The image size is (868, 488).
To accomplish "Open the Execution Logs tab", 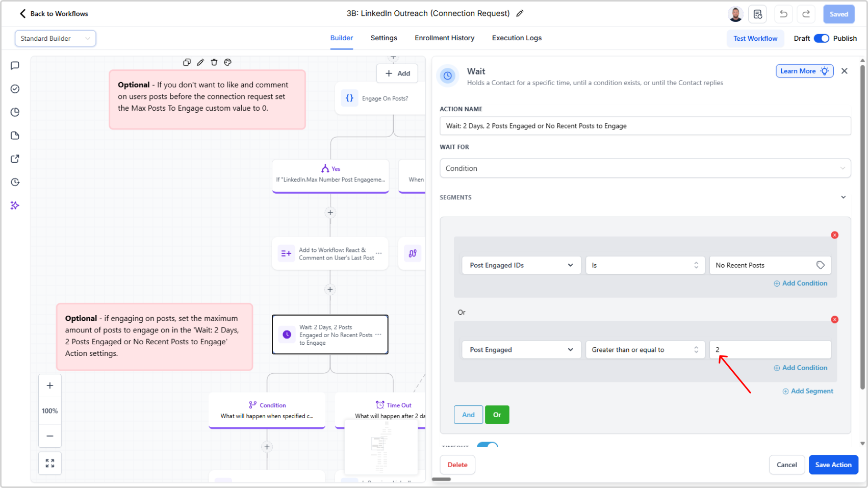I will pos(517,38).
